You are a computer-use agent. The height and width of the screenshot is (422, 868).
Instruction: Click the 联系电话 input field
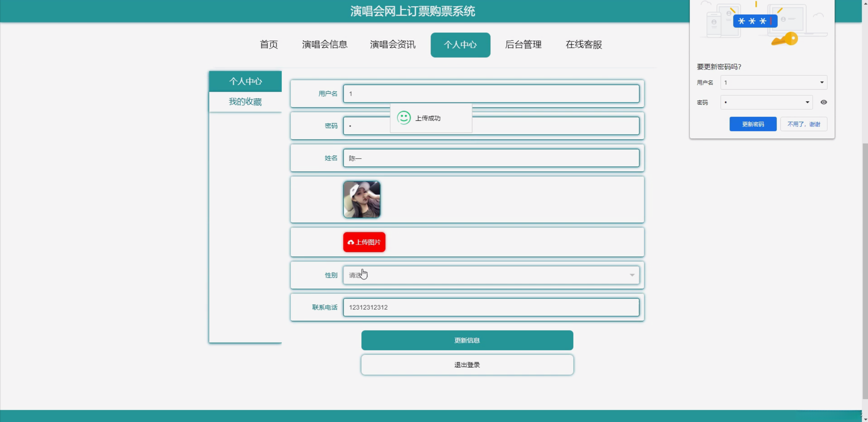[x=491, y=307]
